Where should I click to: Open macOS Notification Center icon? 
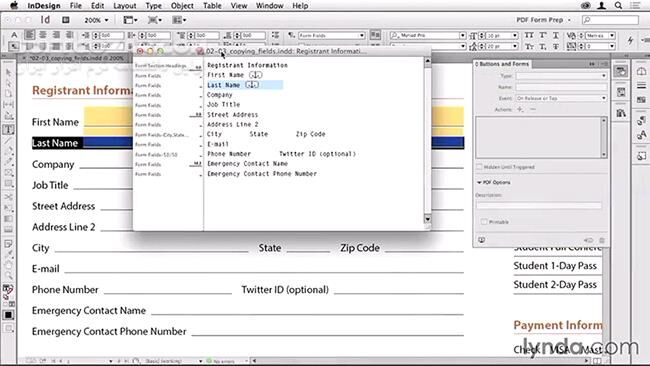pyautogui.click(x=635, y=6)
